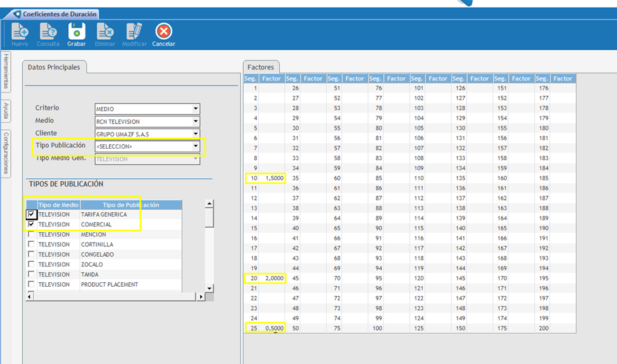The image size is (617, 364).
Task: Cancel using the red Cancelar icon
Action: click(163, 31)
